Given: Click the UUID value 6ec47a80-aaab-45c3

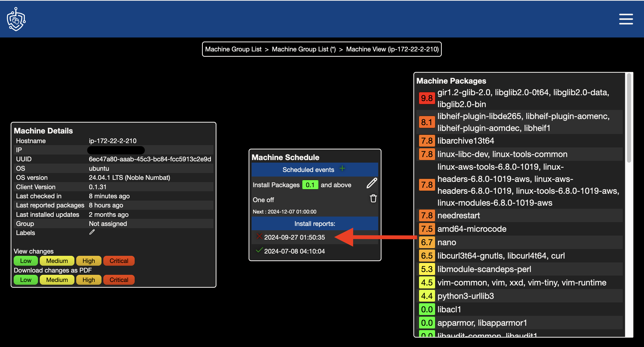Looking at the screenshot, I should (x=150, y=159).
